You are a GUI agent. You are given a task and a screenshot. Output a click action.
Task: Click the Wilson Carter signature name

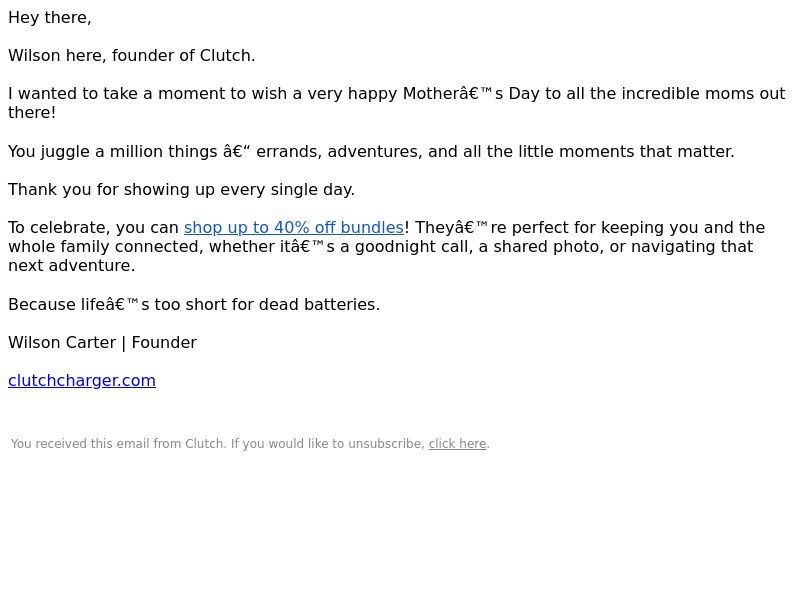tap(62, 343)
